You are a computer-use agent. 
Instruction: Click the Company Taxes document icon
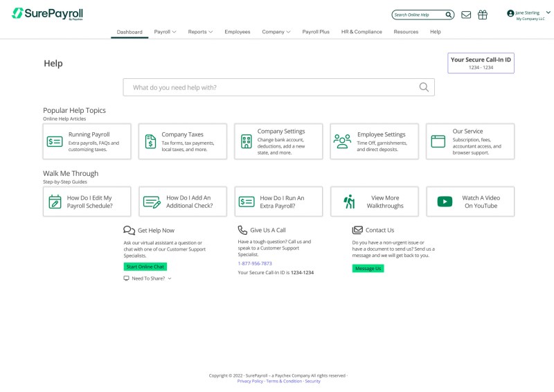pos(150,141)
